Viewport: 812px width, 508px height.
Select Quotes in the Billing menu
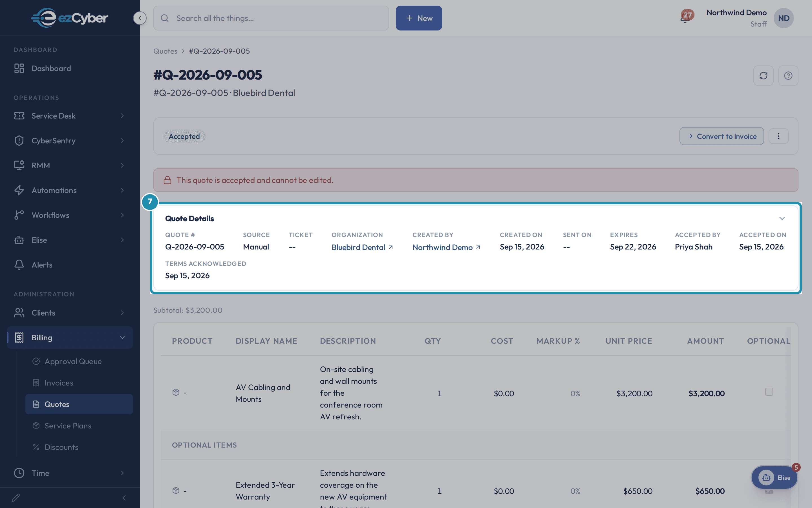(79, 404)
